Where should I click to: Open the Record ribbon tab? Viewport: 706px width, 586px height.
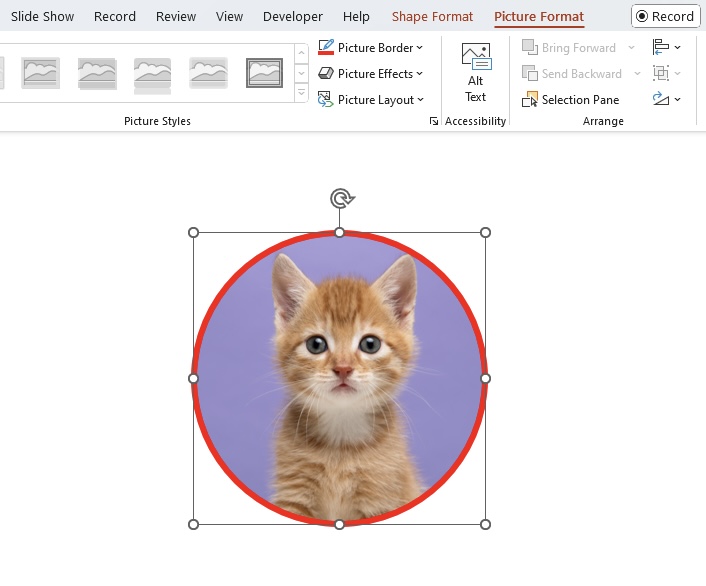[x=115, y=17]
